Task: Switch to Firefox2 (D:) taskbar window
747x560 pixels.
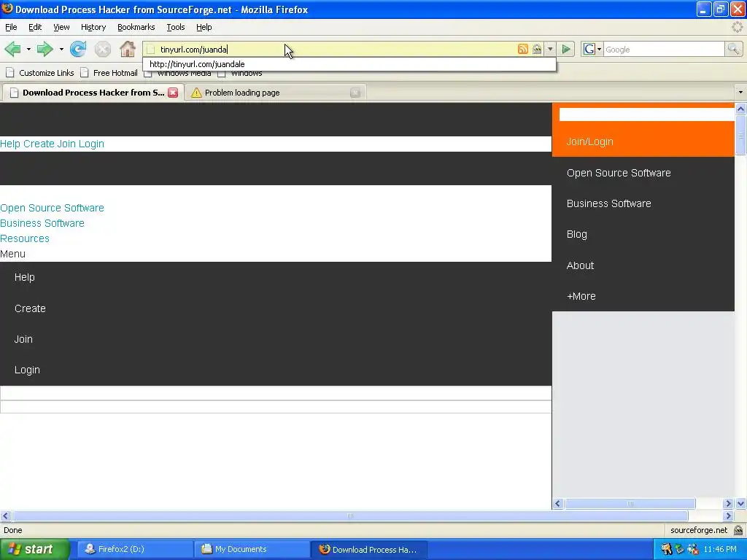Action: coord(135,549)
